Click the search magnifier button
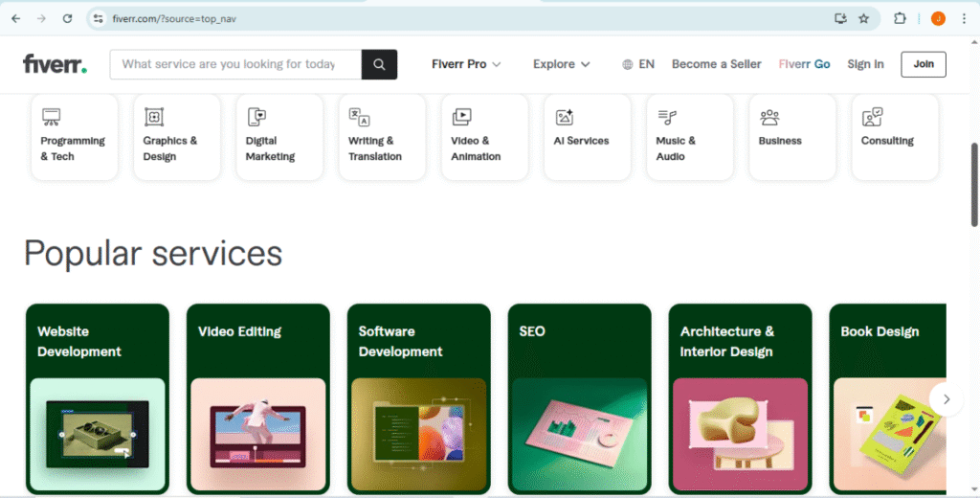This screenshot has height=498, width=980. click(x=379, y=64)
